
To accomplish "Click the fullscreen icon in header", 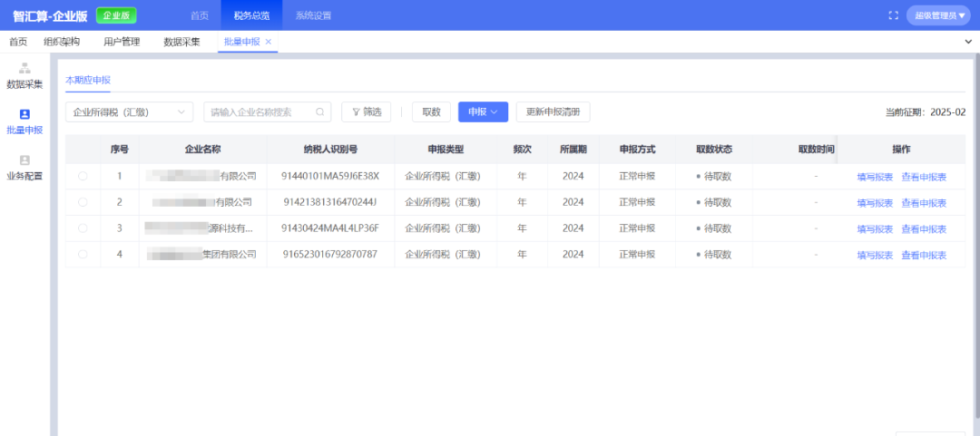I will [893, 15].
